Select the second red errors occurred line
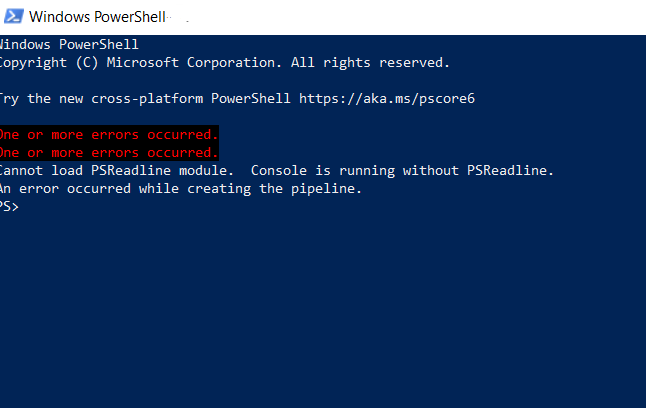The image size is (646, 408). tap(109, 152)
